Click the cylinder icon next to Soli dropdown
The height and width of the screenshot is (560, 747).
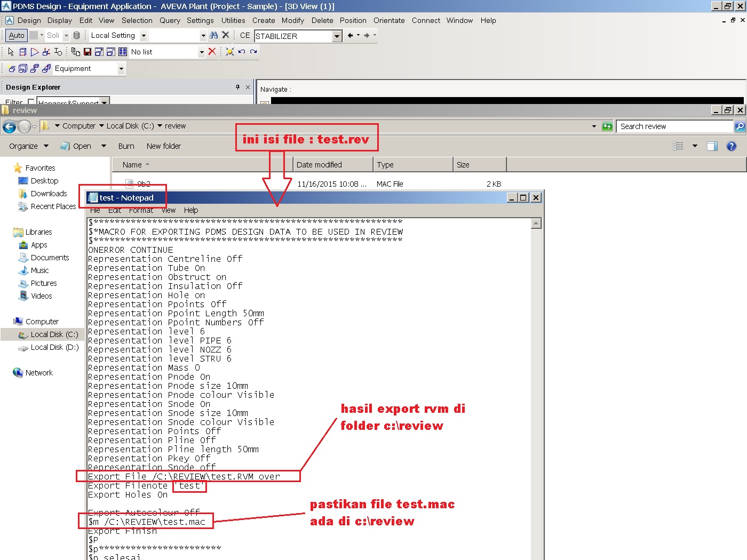[77, 35]
